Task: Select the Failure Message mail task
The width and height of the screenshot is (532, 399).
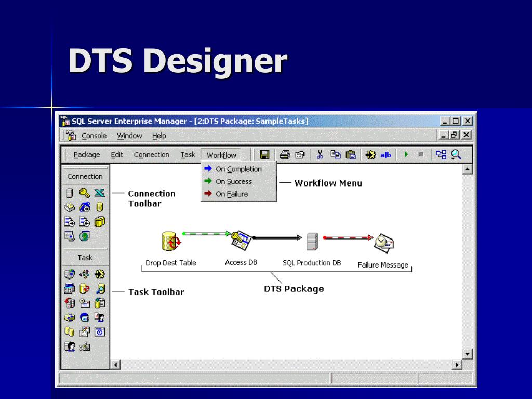Action: tap(383, 243)
